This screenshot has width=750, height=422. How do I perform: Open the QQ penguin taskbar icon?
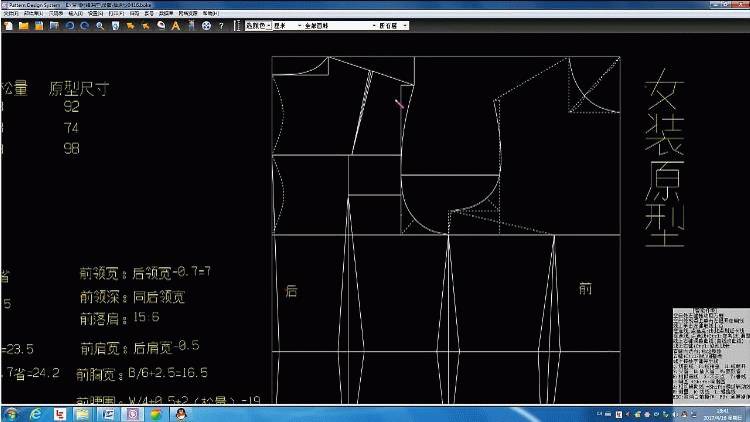coord(181,414)
